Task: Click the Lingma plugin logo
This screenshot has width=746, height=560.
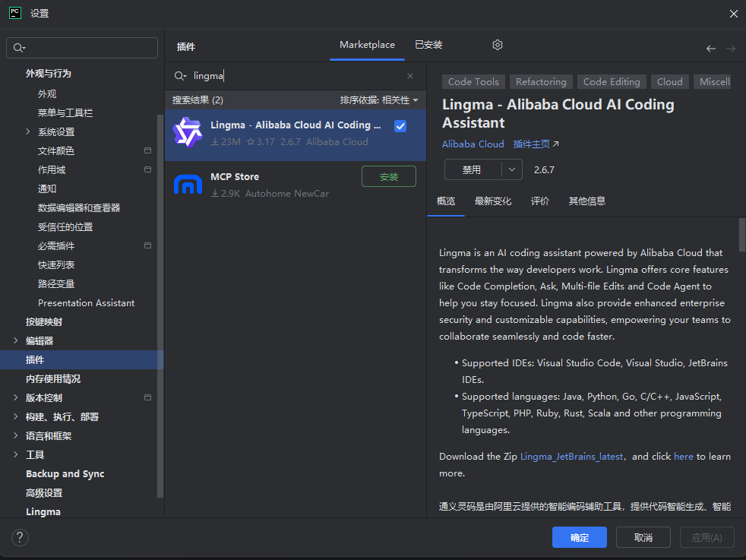Action: (x=188, y=131)
